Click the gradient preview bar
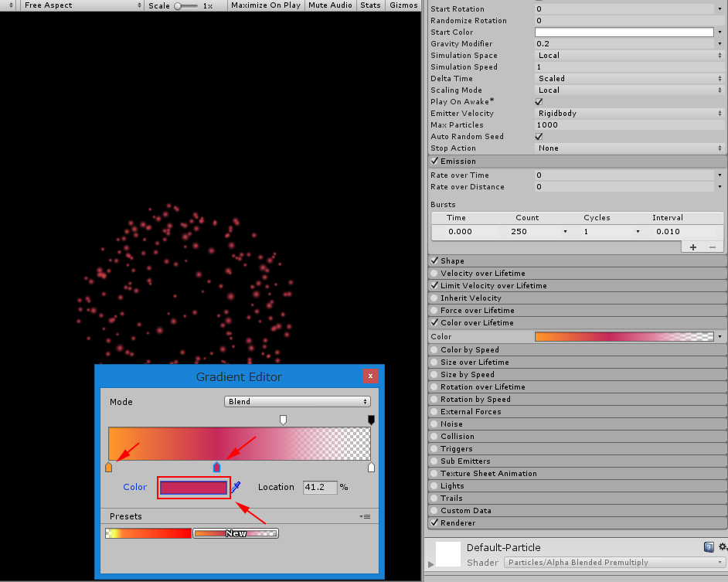 coord(240,444)
